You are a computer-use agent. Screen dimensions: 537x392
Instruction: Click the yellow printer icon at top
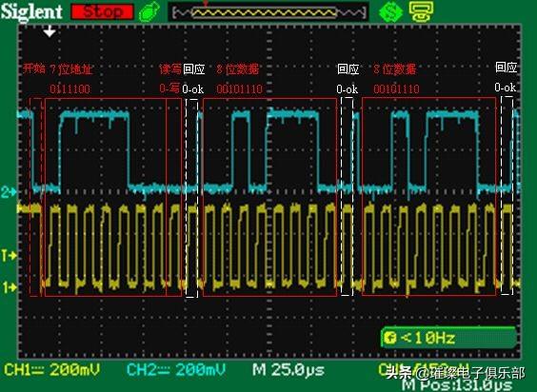[x=421, y=11]
